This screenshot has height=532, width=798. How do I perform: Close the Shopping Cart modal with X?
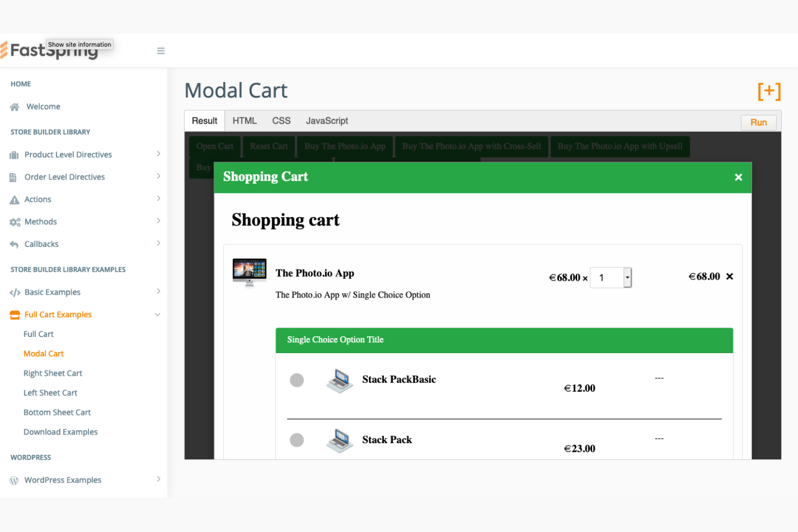tap(738, 177)
